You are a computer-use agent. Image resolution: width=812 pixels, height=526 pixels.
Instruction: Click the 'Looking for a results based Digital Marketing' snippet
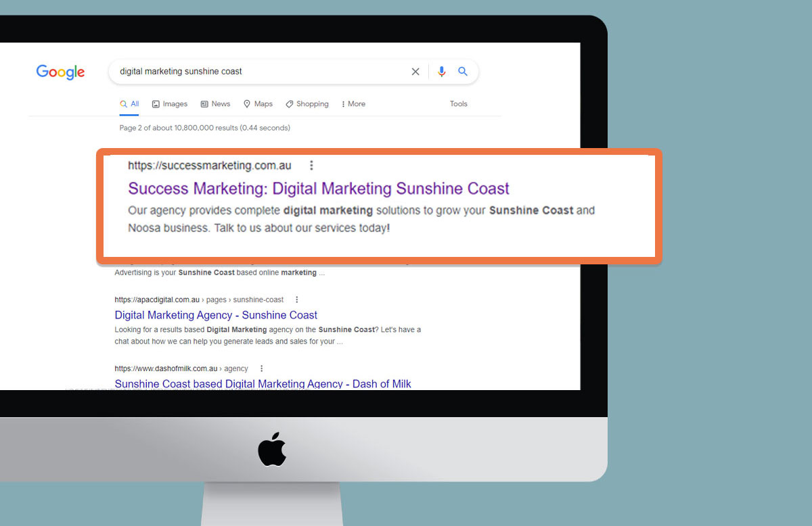pos(268,335)
